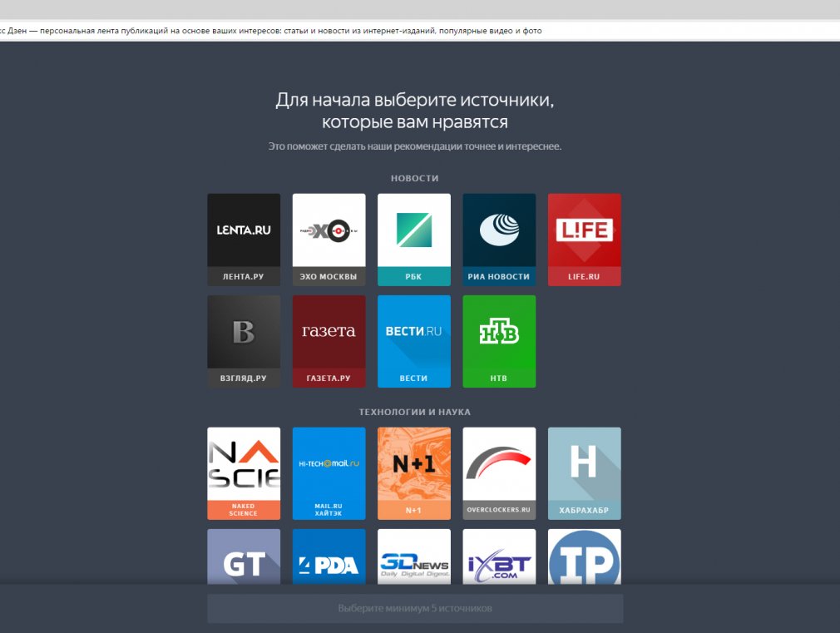
Task: Pick the IP logo source tile
Action: click(x=585, y=556)
